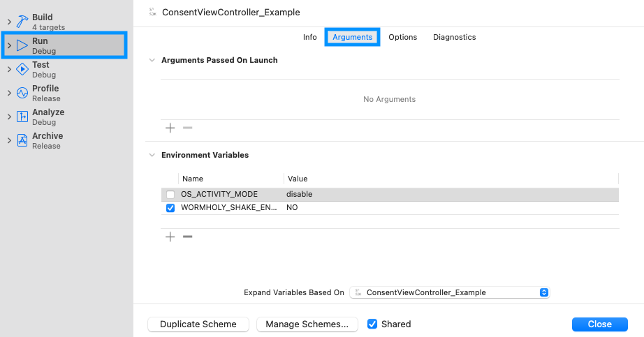This screenshot has height=337, width=644.
Task: Collapse Arguments Passed On Launch section
Action: [152, 60]
